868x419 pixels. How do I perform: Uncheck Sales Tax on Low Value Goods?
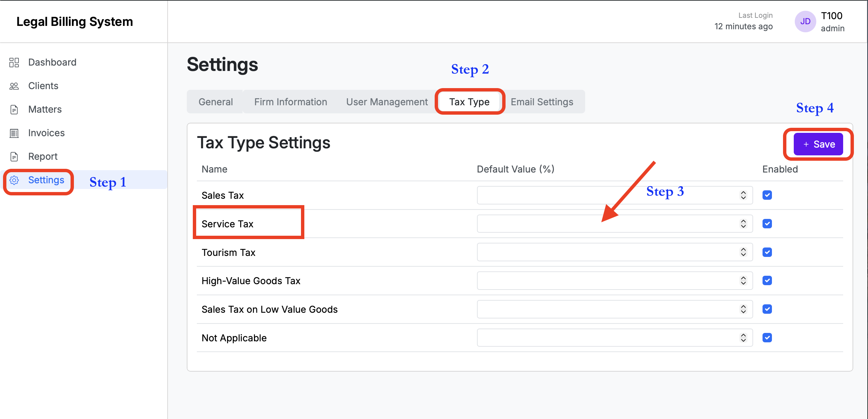pyautogui.click(x=767, y=309)
